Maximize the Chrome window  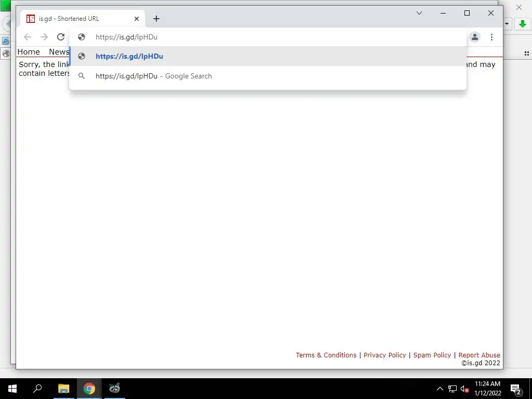(x=467, y=13)
